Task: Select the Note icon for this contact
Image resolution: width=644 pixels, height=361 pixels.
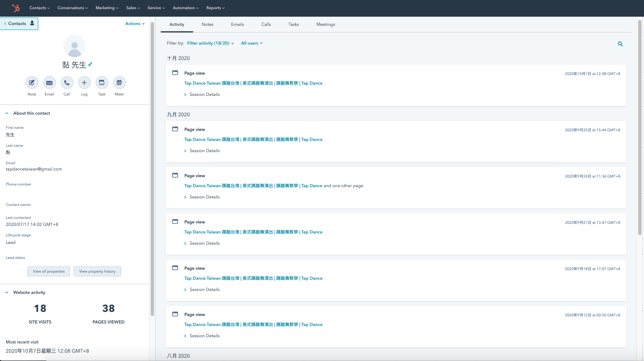Action: pos(32,83)
